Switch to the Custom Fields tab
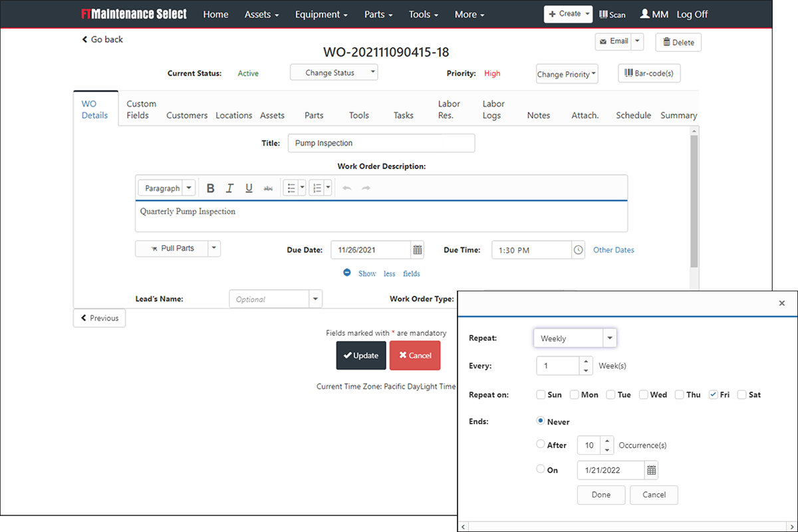This screenshot has width=798, height=532. point(141,110)
